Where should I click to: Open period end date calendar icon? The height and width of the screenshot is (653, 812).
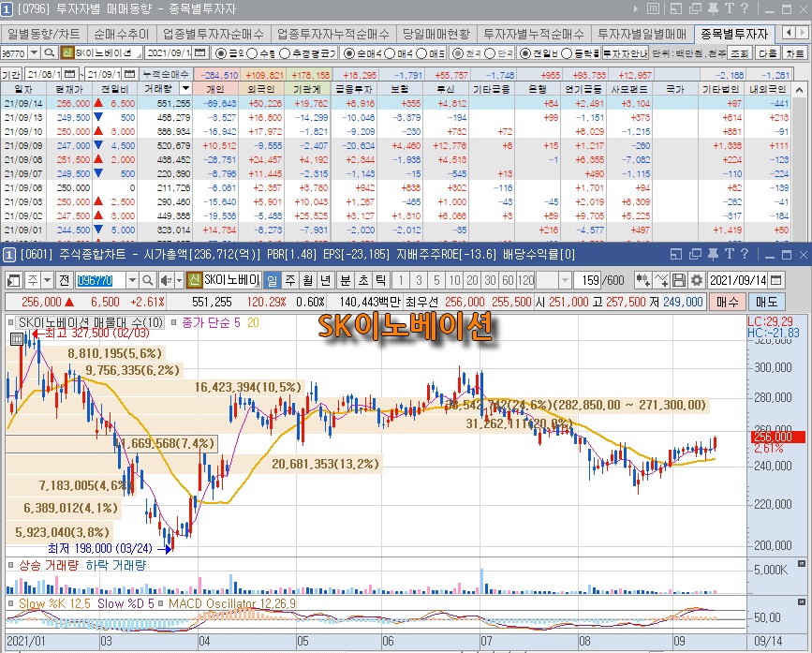coord(129,75)
